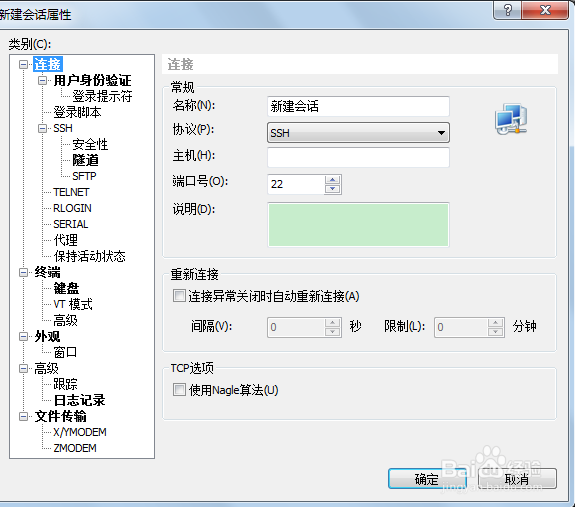Collapse the 连接 tree node
The width and height of the screenshot is (575, 507).
coord(23,65)
